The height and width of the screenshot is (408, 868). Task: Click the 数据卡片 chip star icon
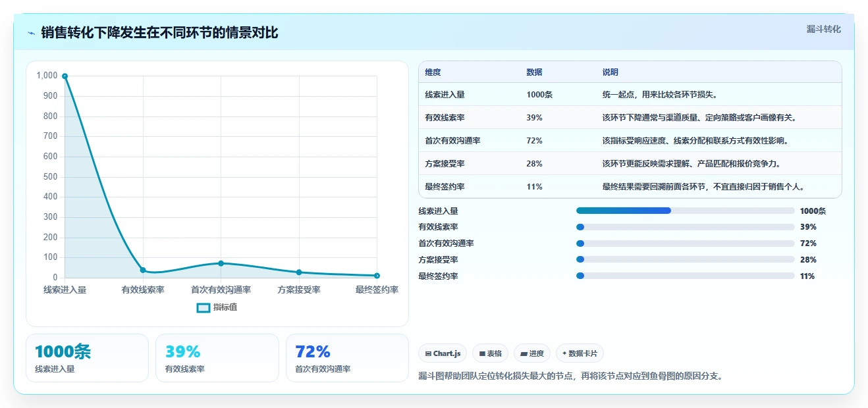(x=564, y=354)
